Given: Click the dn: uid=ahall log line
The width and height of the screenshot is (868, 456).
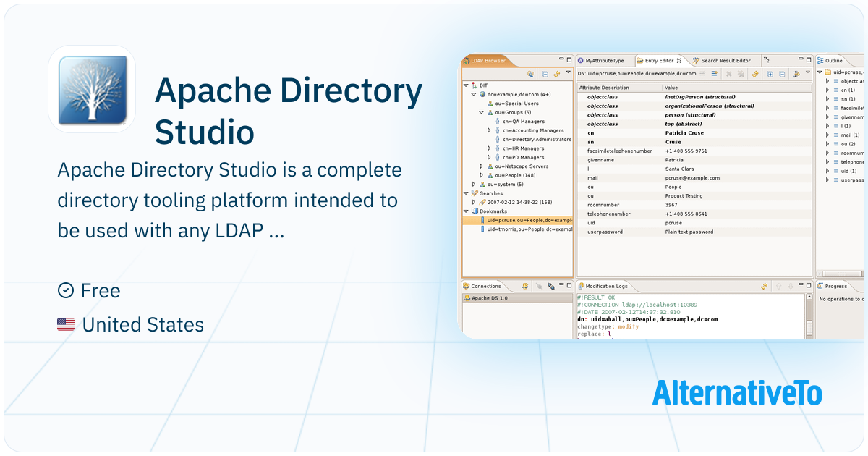Looking at the screenshot, I should [x=647, y=319].
